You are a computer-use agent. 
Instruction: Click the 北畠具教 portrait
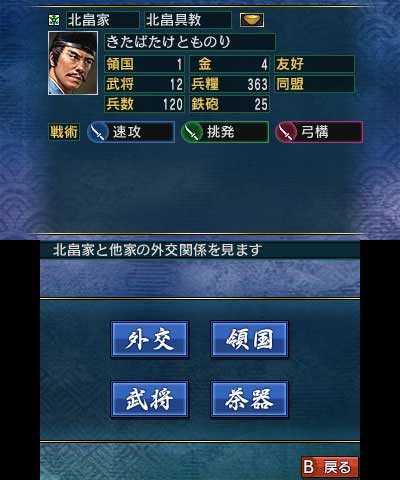73,63
